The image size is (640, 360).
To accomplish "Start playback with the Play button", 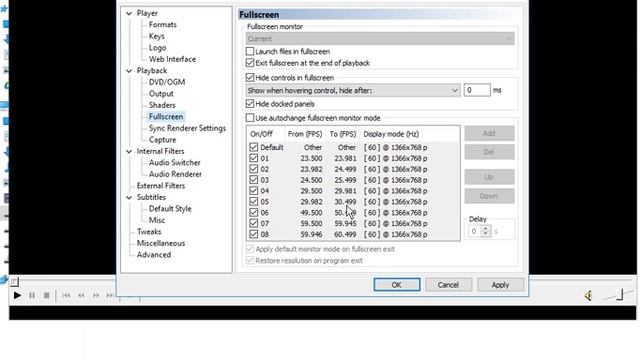I will click(17, 295).
